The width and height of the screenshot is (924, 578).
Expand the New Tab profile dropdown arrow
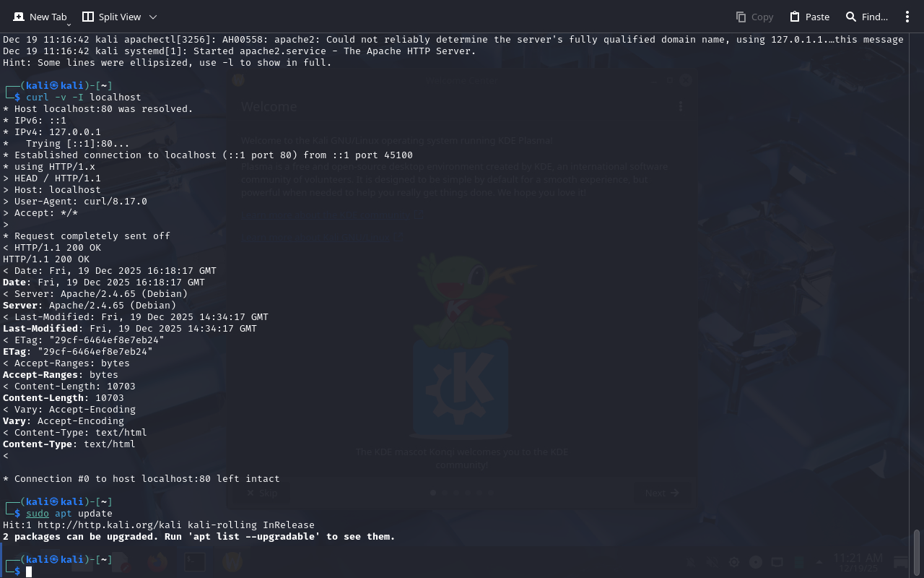[69, 24]
